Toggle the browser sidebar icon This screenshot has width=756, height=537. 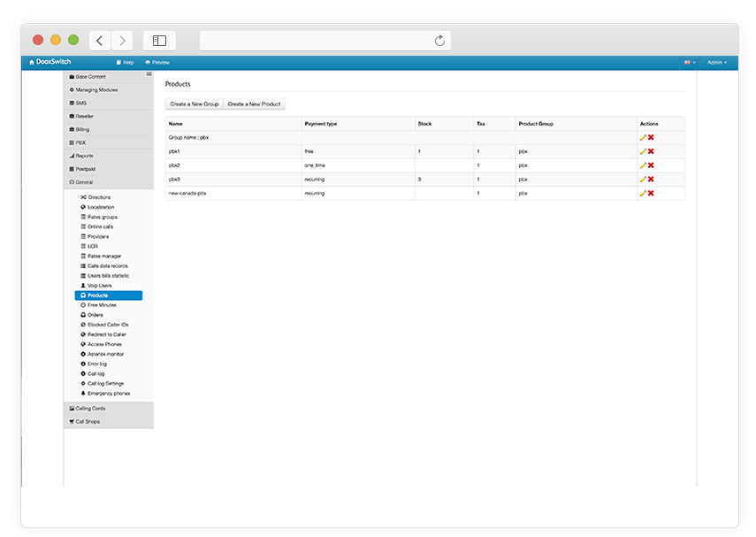pyautogui.click(x=159, y=41)
